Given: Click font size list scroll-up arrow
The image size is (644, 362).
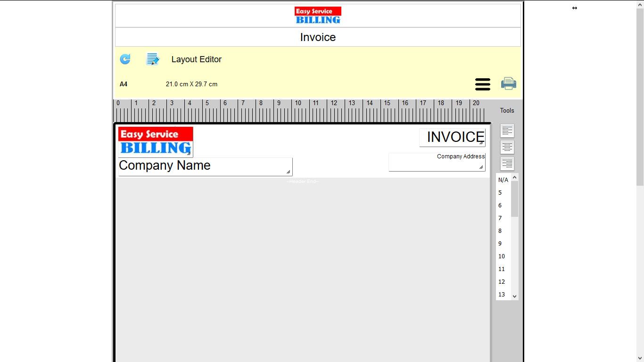Looking at the screenshot, I should pyautogui.click(x=515, y=177).
